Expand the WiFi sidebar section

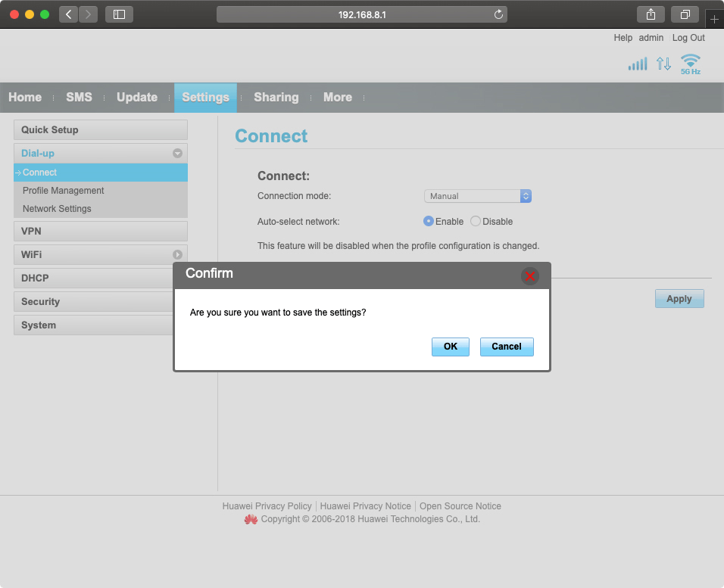177,255
